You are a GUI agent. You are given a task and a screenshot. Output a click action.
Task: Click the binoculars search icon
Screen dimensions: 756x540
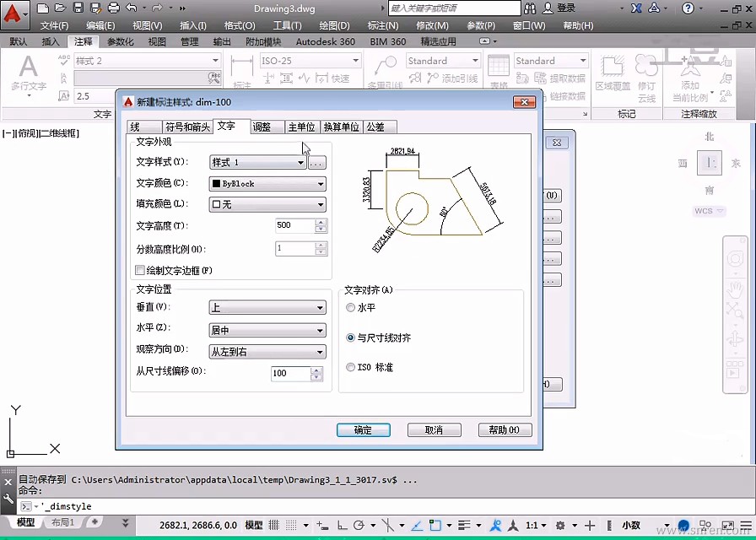click(530, 8)
